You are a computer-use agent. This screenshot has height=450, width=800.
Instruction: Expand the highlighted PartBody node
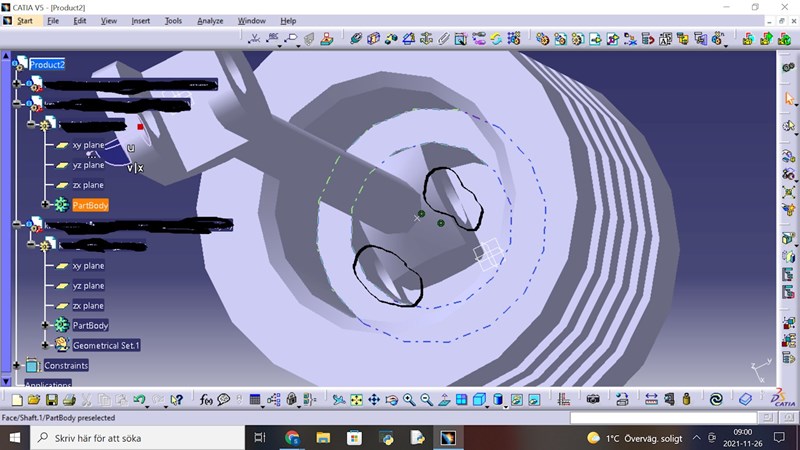45,205
